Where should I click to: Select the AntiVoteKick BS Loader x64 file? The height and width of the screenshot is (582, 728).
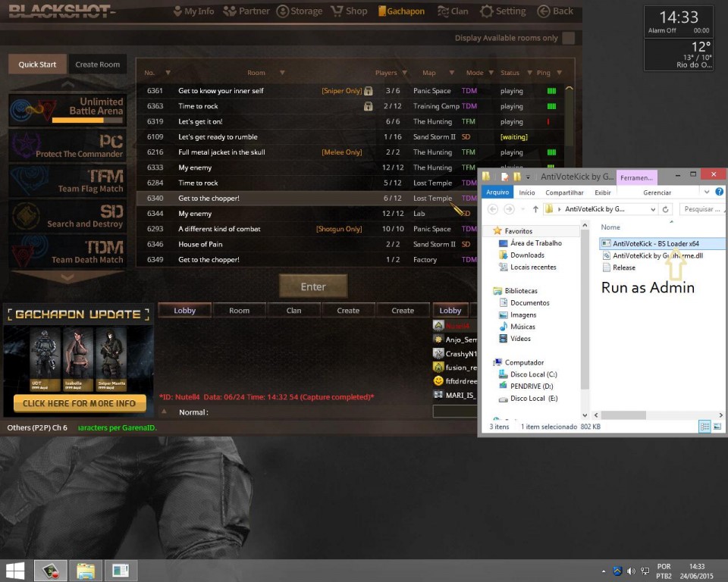656,243
